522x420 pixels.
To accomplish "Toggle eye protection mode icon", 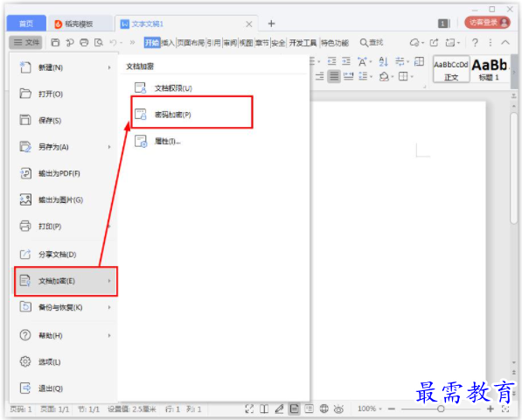I will [338, 409].
